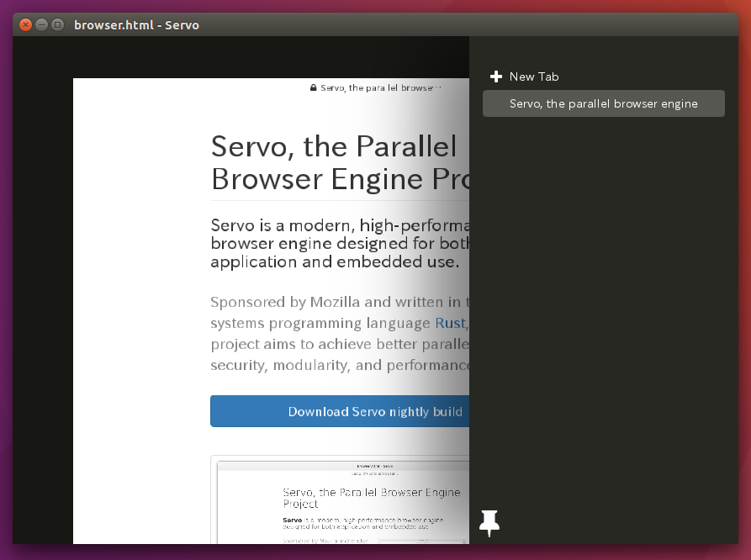
Task: Click the 'Sponsored by Mozilla' paragraph text
Action: point(340,334)
